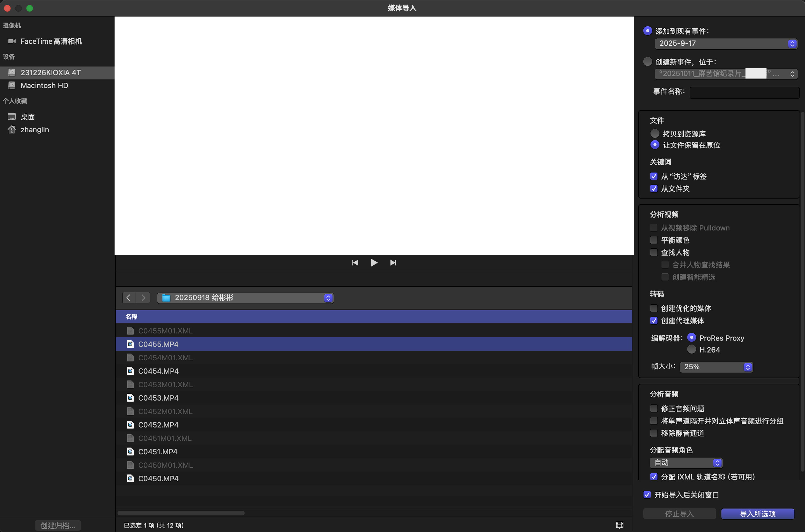Click the horizontal scrollbar below file list
Viewport: 805px width, 532px height.
coord(181,513)
